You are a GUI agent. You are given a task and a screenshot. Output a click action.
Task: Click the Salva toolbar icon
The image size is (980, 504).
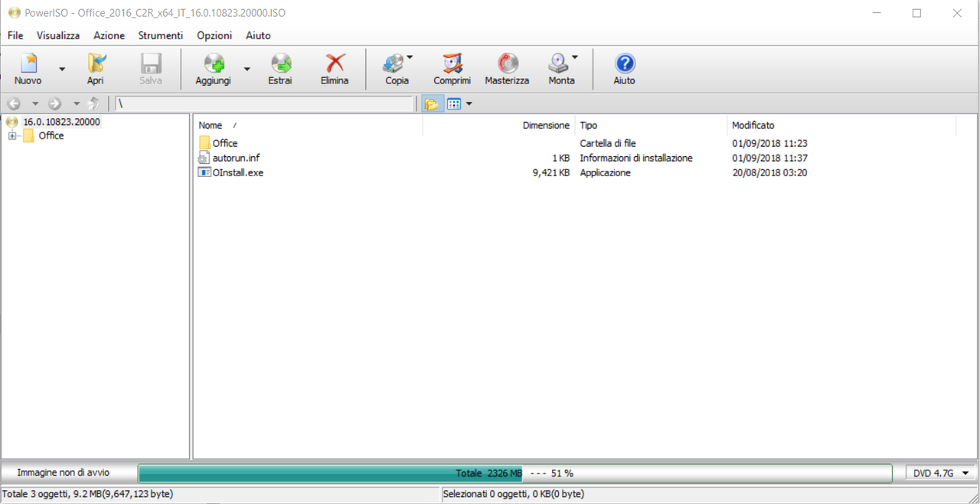[151, 64]
